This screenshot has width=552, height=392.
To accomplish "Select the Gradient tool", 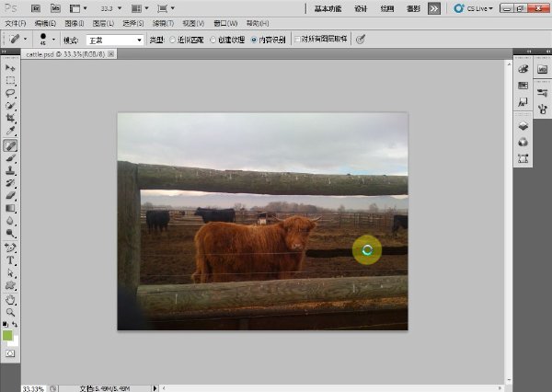I will click(10, 208).
